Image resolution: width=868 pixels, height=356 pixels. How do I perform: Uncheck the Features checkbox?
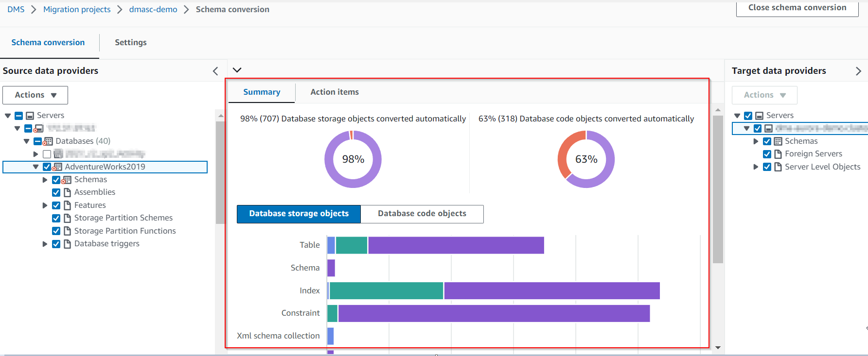[56, 205]
